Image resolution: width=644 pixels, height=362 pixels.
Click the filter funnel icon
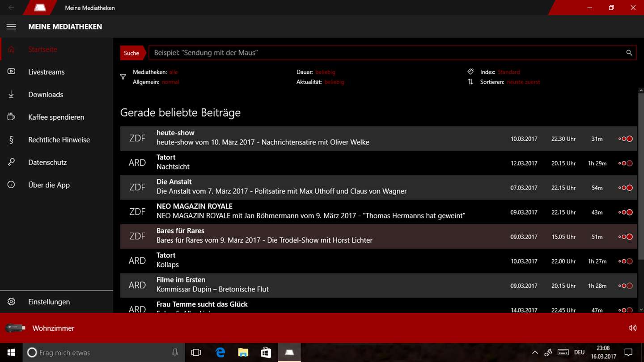[123, 77]
